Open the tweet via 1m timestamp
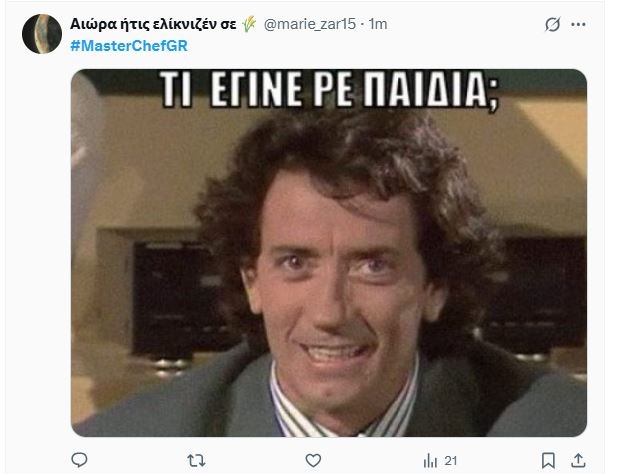 378,25
